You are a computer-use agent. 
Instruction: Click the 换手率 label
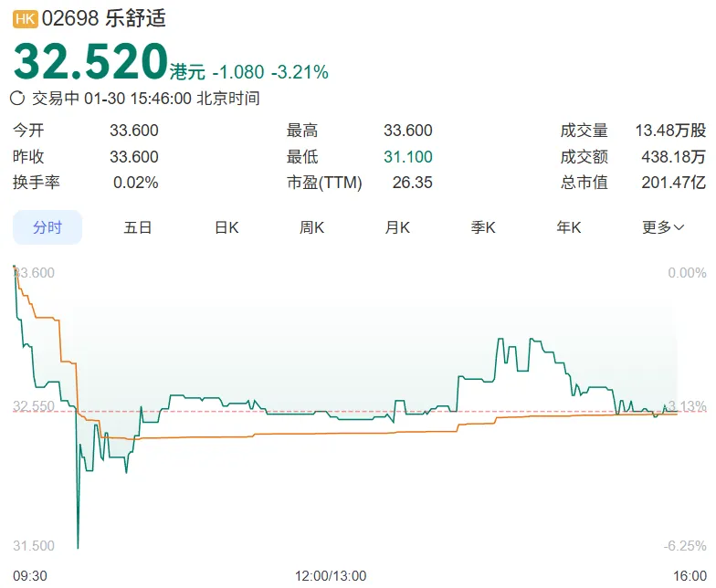(x=37, y=183)
